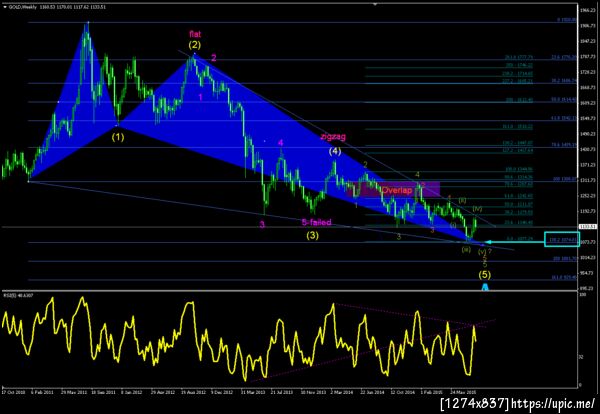Click the '6 Feb 2011' date label
This screenshot has height=414, width=600.
point(42,393)
